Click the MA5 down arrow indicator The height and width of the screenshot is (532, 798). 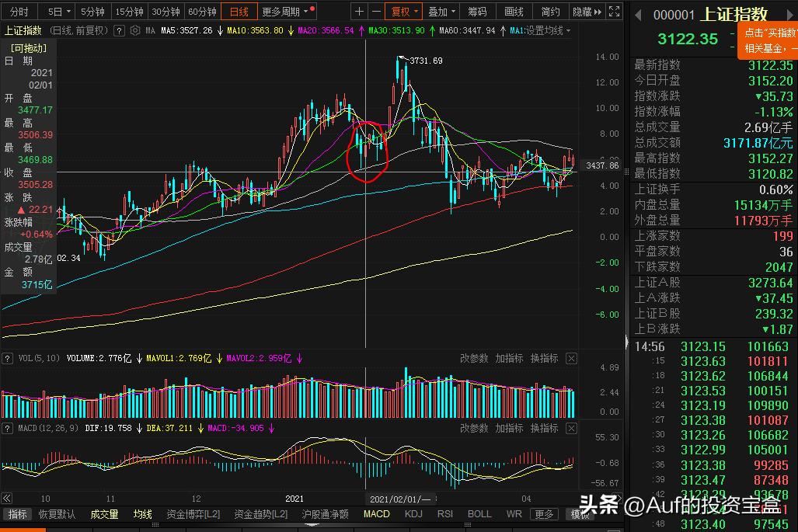[x=220, y=31]
